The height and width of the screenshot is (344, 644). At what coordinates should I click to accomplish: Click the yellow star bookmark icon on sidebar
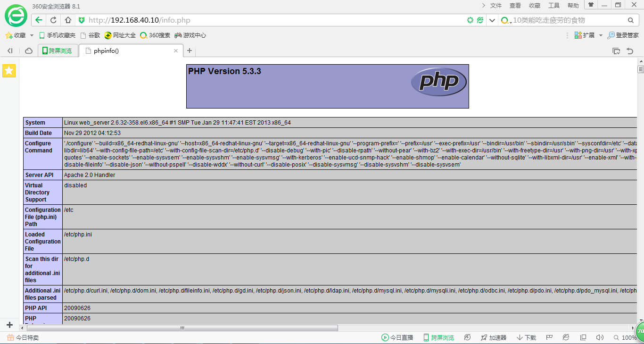(x=8, y=71)
